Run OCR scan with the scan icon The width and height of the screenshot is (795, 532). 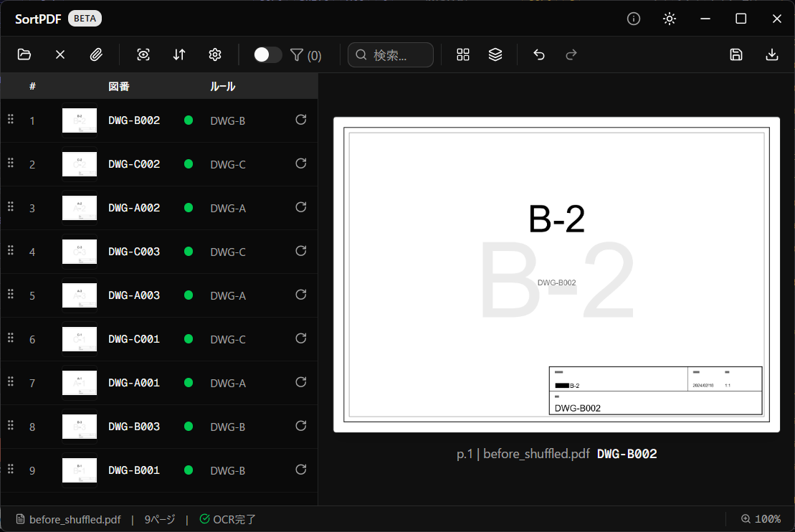pyautogui.click(x=143, y=54)
